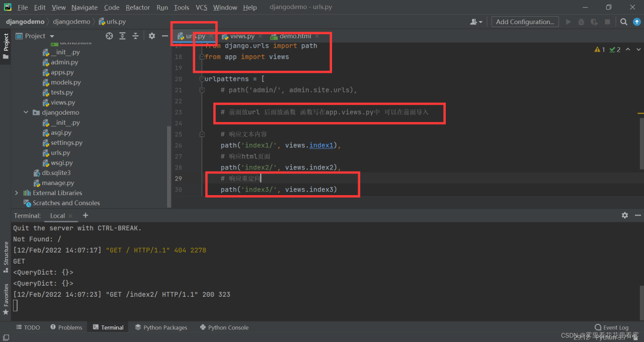Screen dimensions: 644x342
Task: Click the locate-in-project target icon
Action: pyautogui.click(x=109, y=36)
